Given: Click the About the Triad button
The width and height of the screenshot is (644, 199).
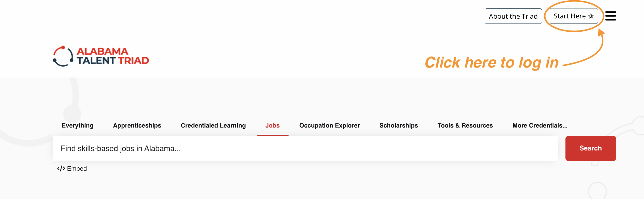Looking at the screenshot, I should coord(513,16).
